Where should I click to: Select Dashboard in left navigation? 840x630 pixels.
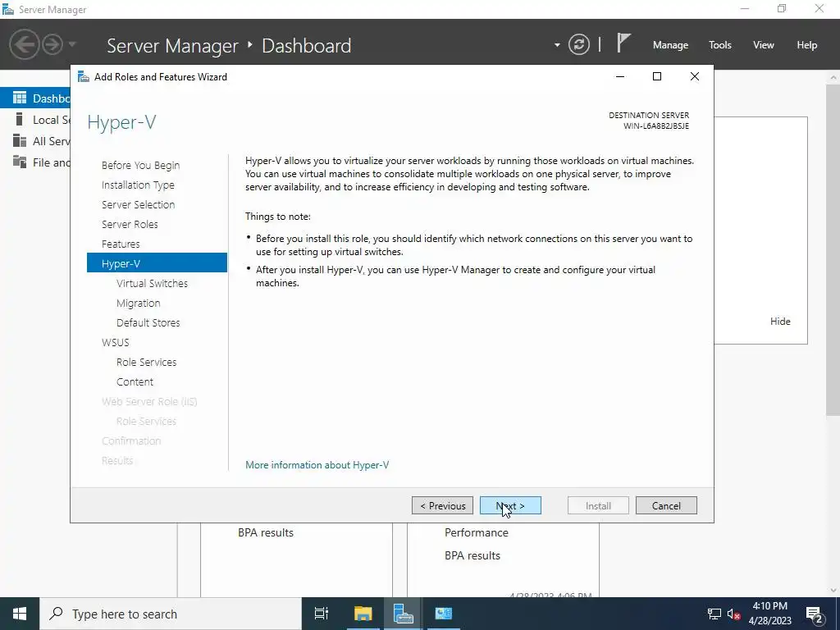click(x=35, y=98)
